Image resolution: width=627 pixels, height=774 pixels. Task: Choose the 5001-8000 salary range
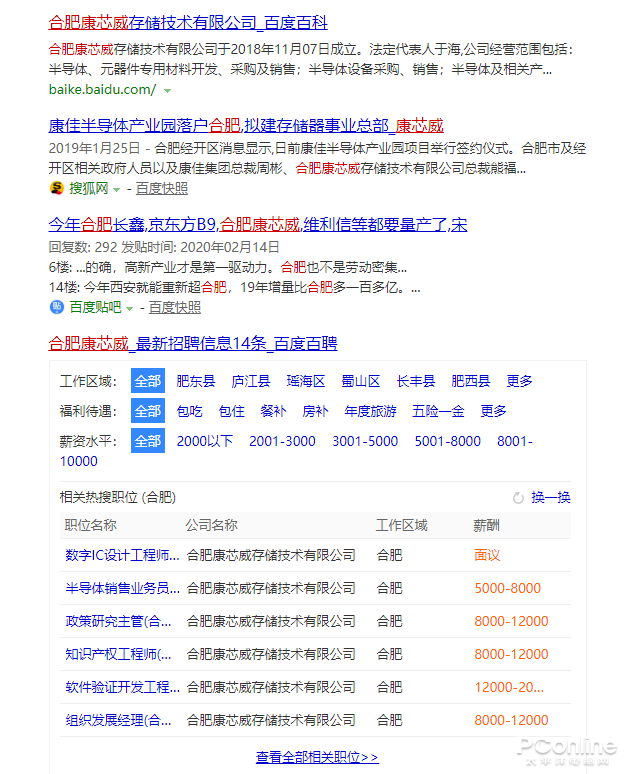pos(447,441)
